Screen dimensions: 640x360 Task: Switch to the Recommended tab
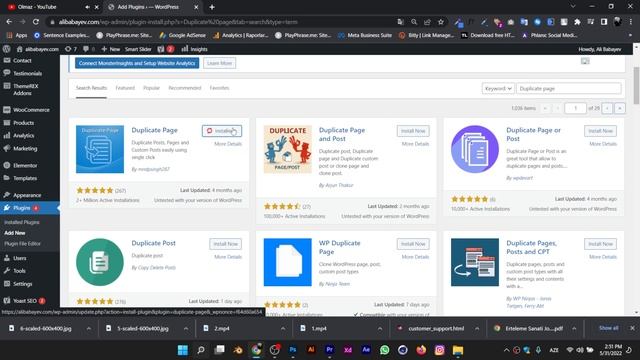coord(185,88)
